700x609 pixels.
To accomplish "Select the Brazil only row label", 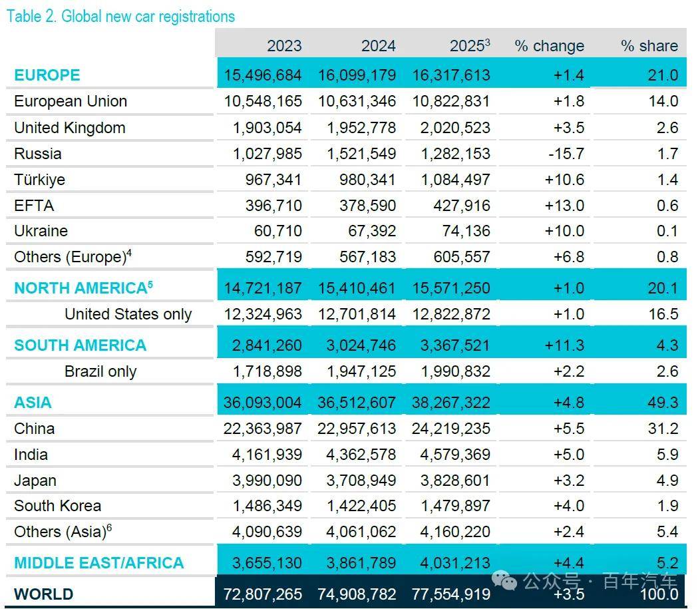I will [101, 371].
